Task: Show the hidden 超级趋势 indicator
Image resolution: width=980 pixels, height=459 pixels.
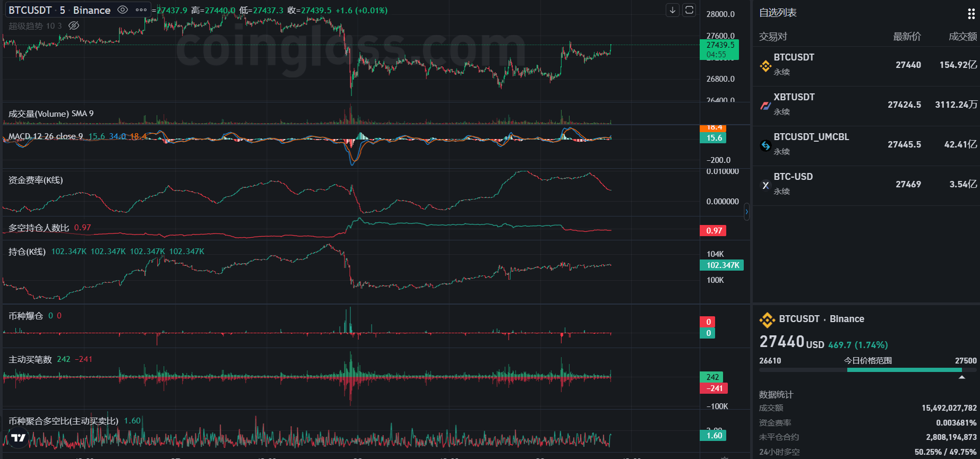Action: pyautogui.click(x=74, y=25)
